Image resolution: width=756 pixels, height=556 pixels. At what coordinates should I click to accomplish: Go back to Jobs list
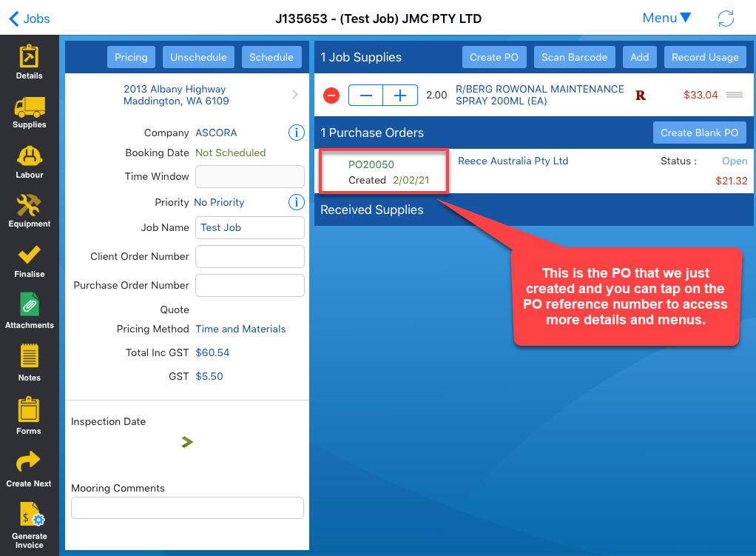point(30,19)
